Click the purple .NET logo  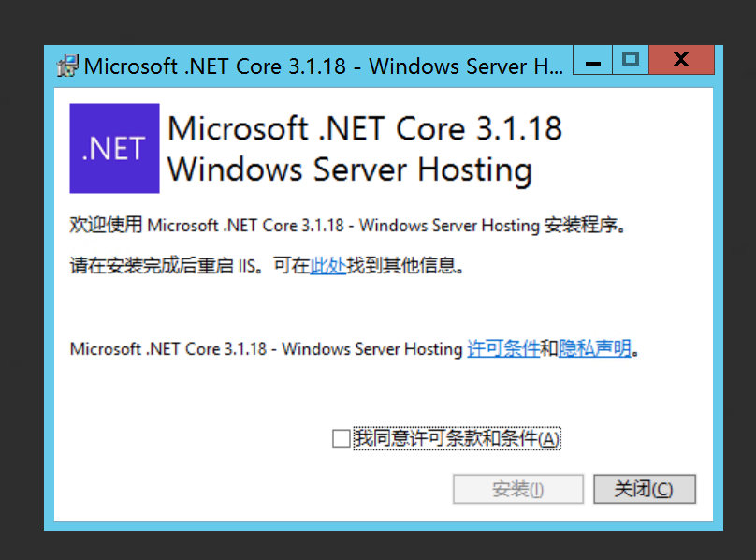[114, 148]
